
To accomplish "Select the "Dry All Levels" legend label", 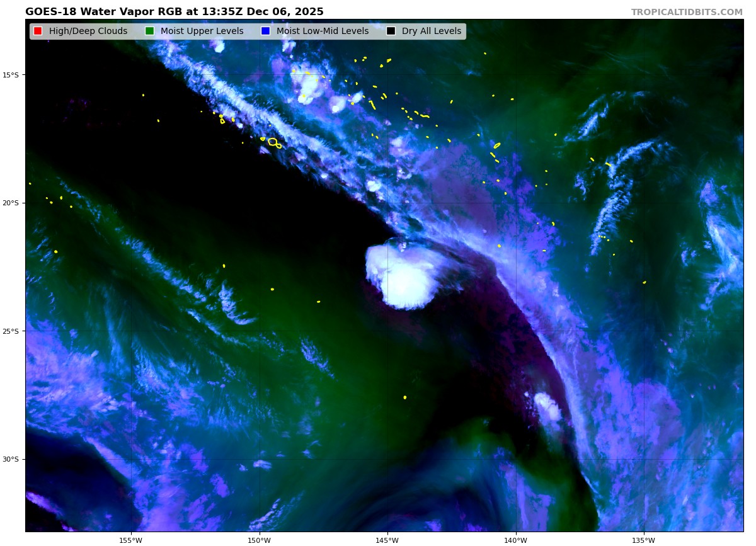I will (432, 31).
